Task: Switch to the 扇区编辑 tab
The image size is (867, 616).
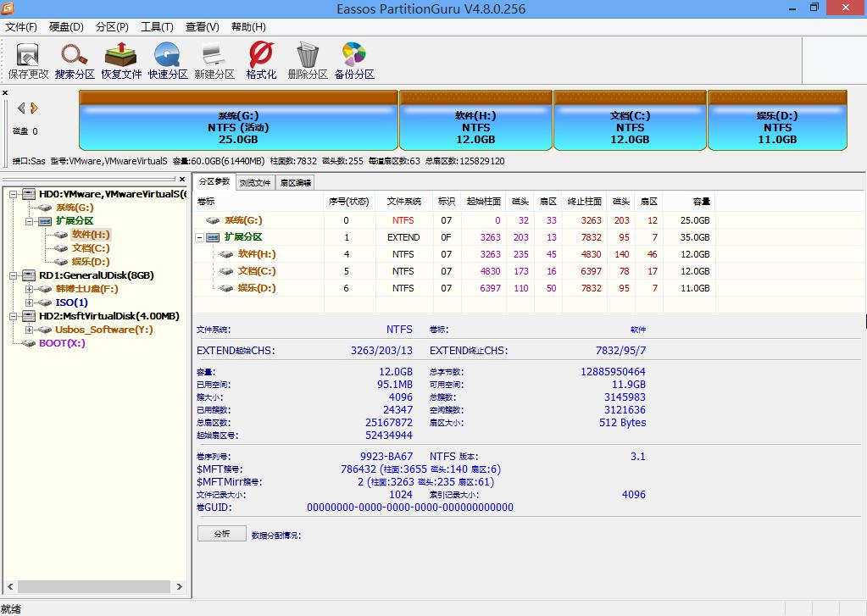Action: [x=294, y=181]
